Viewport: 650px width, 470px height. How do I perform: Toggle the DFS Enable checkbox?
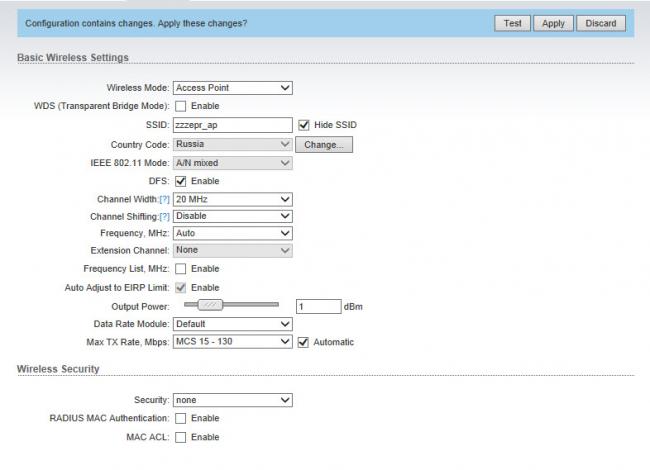pos(181,181)
